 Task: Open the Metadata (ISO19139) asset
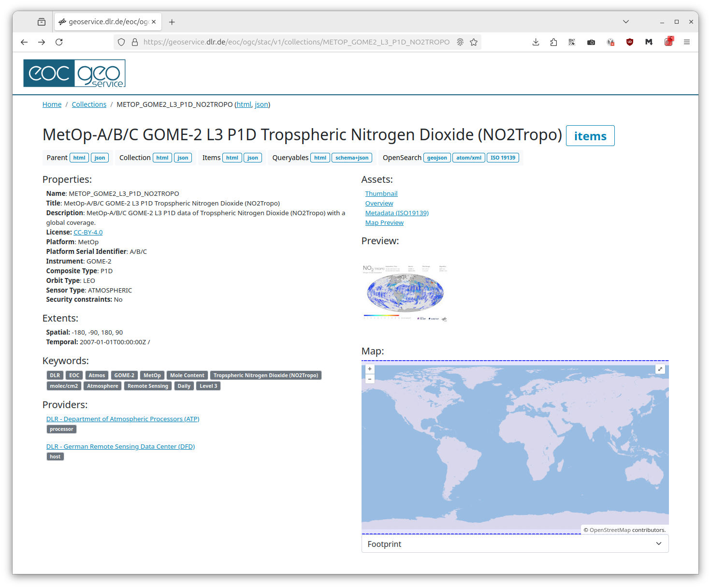coord(397,213)
